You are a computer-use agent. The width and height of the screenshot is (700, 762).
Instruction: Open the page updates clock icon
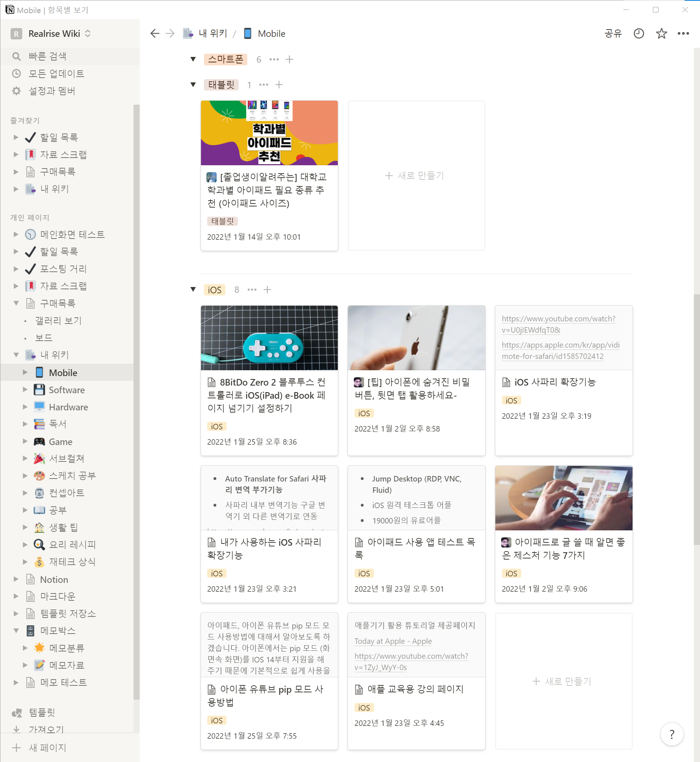click(639, 34)
